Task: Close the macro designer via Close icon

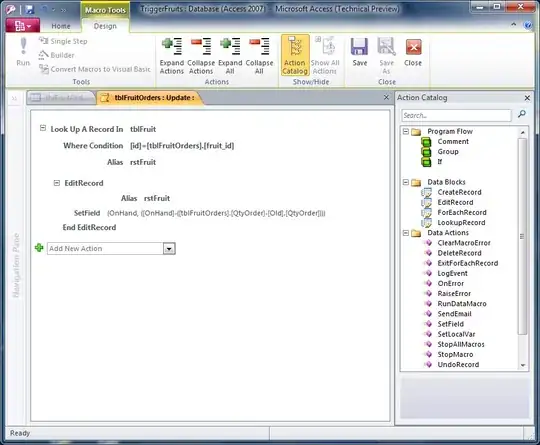Action: coord(413,47)
